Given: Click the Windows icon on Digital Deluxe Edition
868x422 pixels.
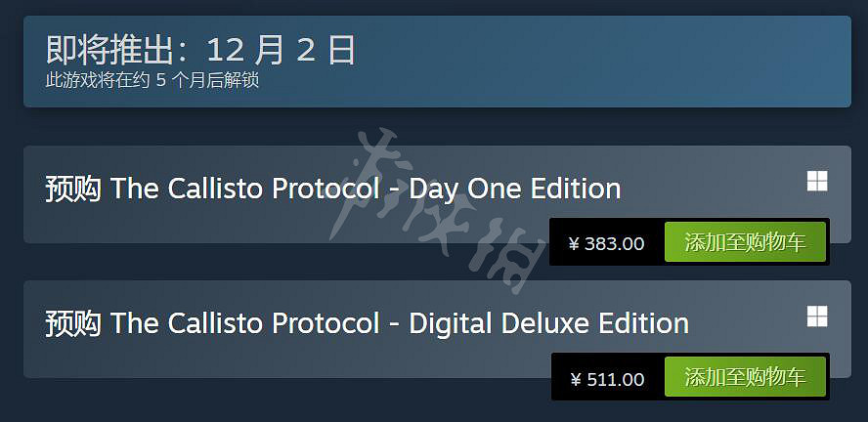Looking at the screenshot, I should (816, 316).
